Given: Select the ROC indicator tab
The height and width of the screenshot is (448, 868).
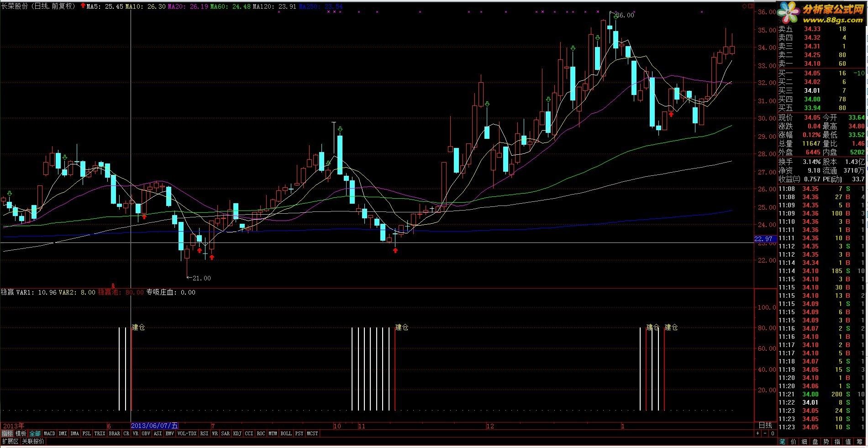Looking at the screenshot, I should coord(261,433).
